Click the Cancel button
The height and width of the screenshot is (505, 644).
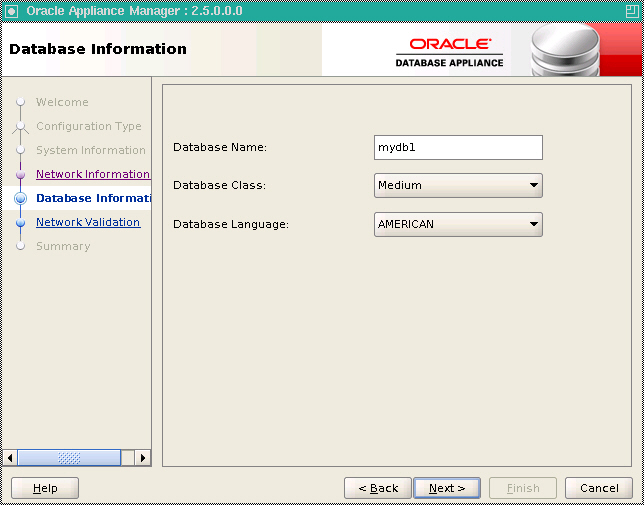pyautogui.click(x=599, y=488)
